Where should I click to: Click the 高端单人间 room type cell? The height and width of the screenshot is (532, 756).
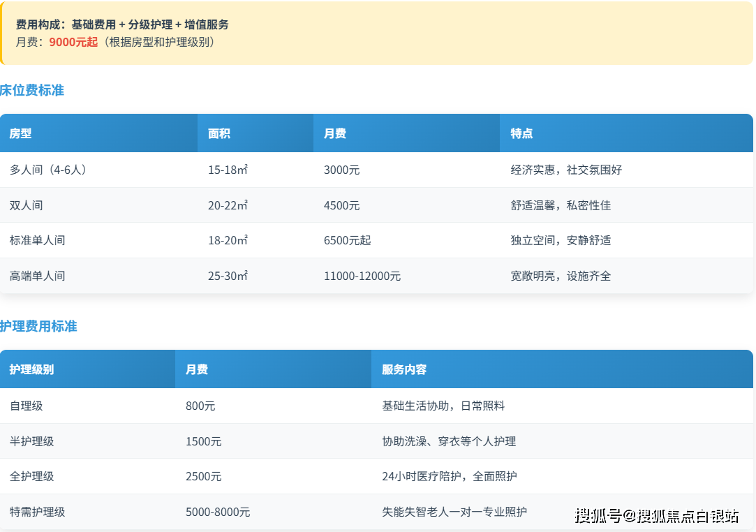point(38,276)
